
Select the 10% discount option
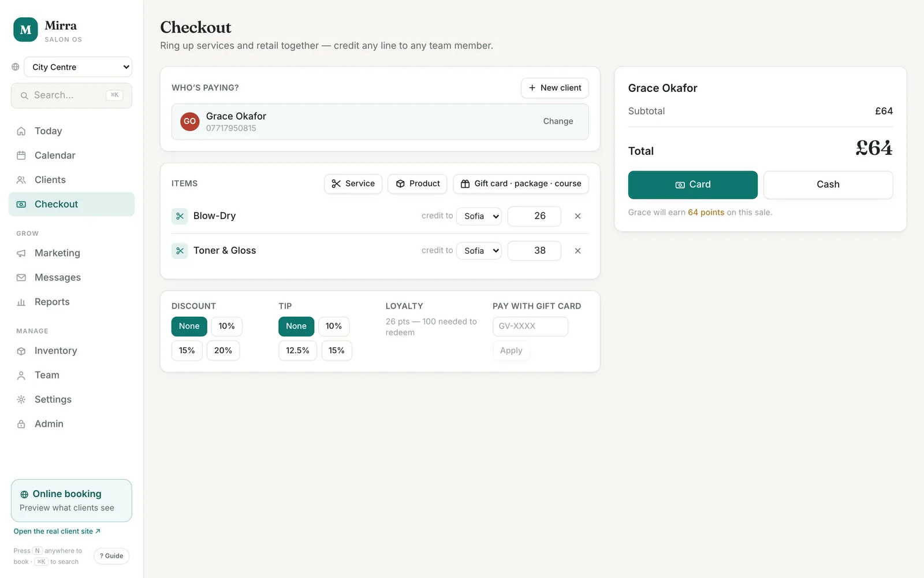[226, 326]
